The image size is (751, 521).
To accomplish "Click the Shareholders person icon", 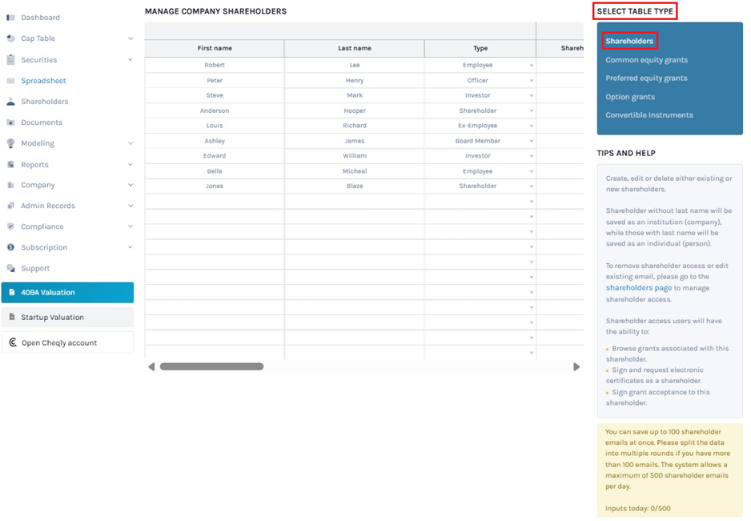I will click(11, 102).
